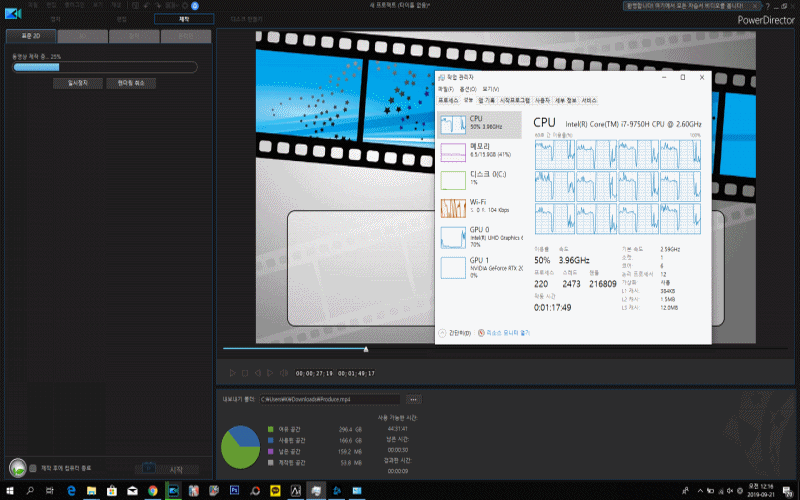Switch to Task Manager taskbar icon
The width and height of the screenshot is (800, 500).
pos(316,491)
